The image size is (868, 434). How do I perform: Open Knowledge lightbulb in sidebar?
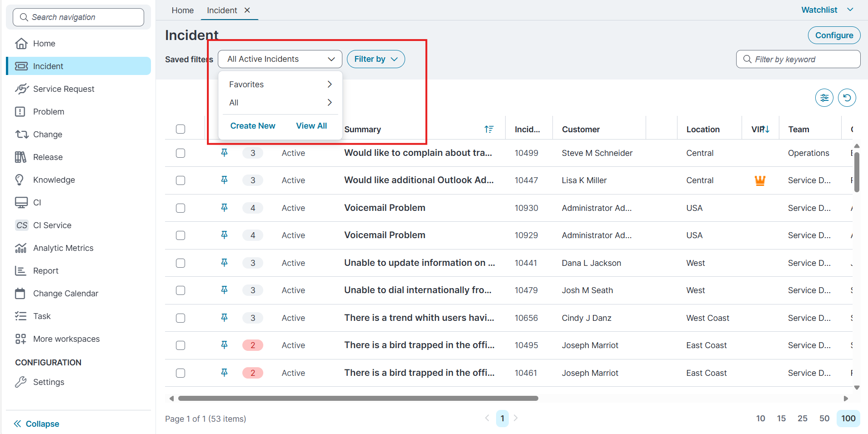pos(20,180)
